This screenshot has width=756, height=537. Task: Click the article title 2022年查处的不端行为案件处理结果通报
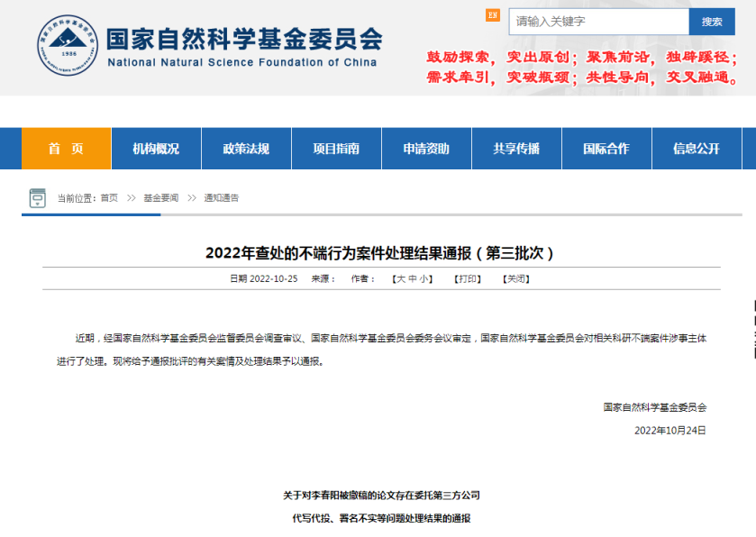[380, 253]
